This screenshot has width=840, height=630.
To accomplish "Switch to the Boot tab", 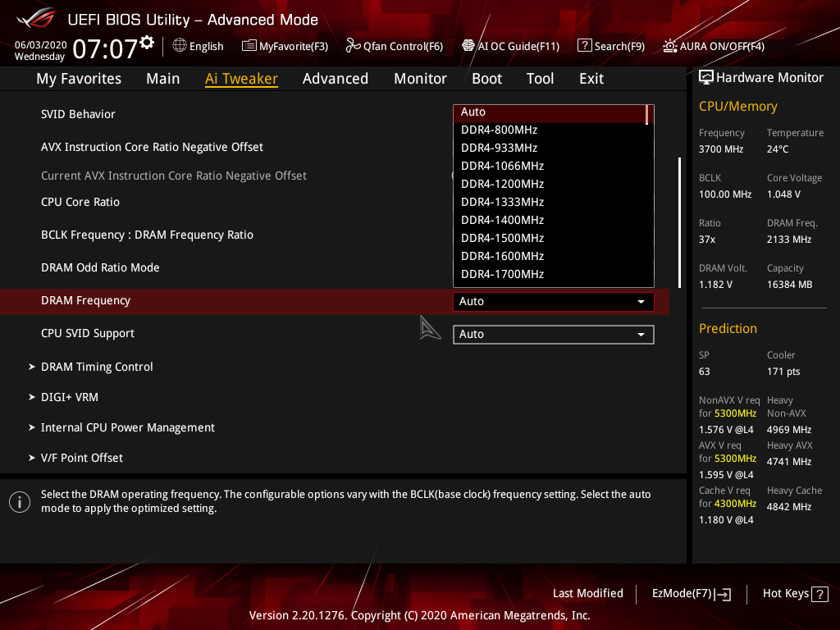I will [x=486, y=78].
